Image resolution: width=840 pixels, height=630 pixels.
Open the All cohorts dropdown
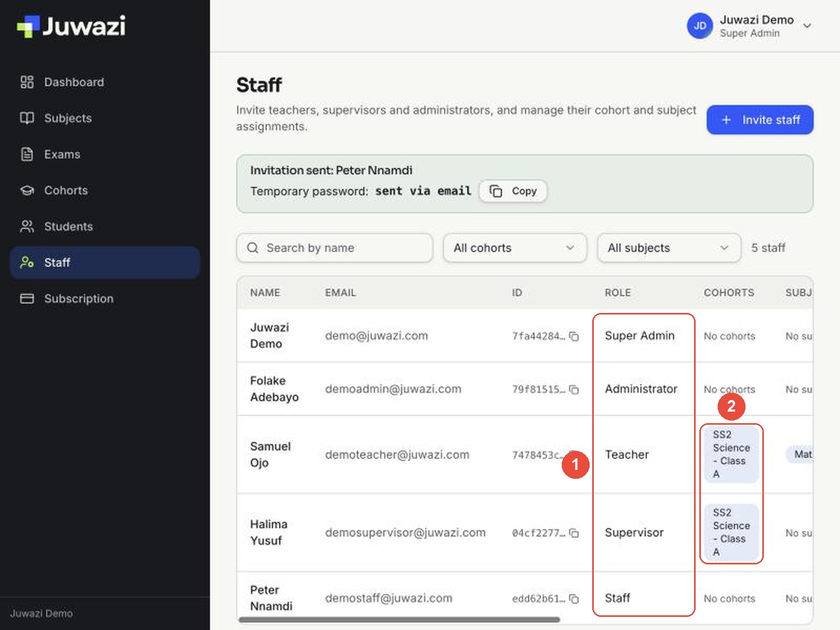[514, 248]
